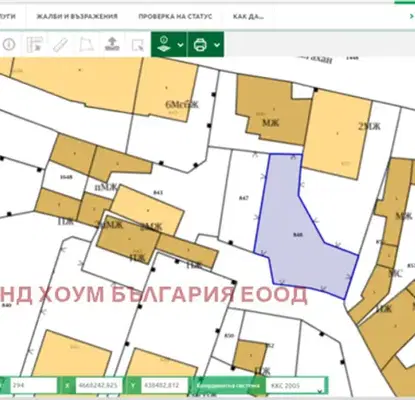Activate the ruler distance measure tool

(60, 45)
